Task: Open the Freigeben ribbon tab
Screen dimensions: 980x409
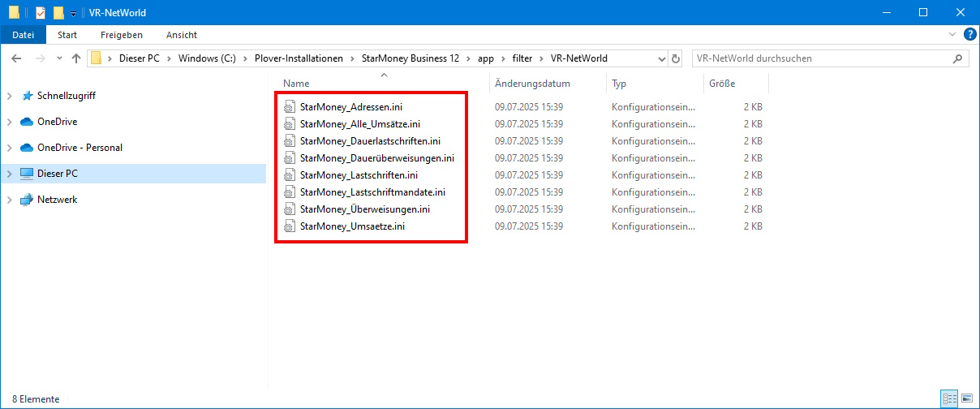Action: pyautogui.click(x=122, y=35)
